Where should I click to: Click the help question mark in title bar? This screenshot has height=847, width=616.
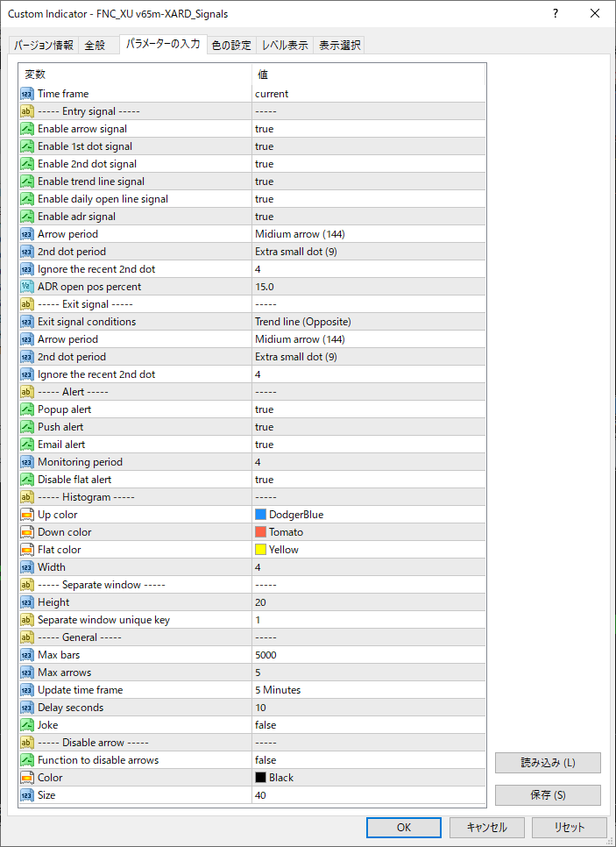pyautogui.click(x=556, y=14)
